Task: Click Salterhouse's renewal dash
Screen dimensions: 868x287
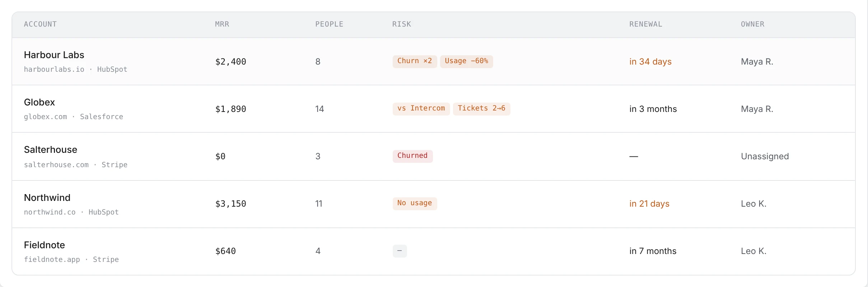Action: [x=634, y=156]
